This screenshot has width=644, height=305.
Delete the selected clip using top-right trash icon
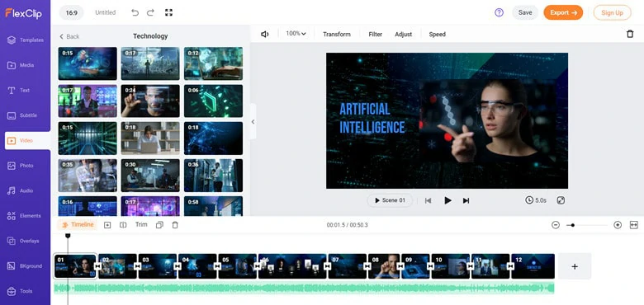pos(630,34)
